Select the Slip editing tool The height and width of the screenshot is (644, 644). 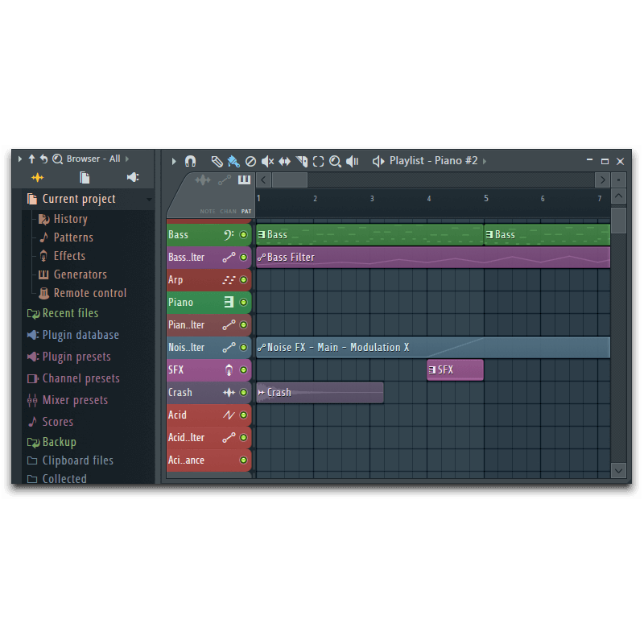pyautogui.click(x=284, y=160)
